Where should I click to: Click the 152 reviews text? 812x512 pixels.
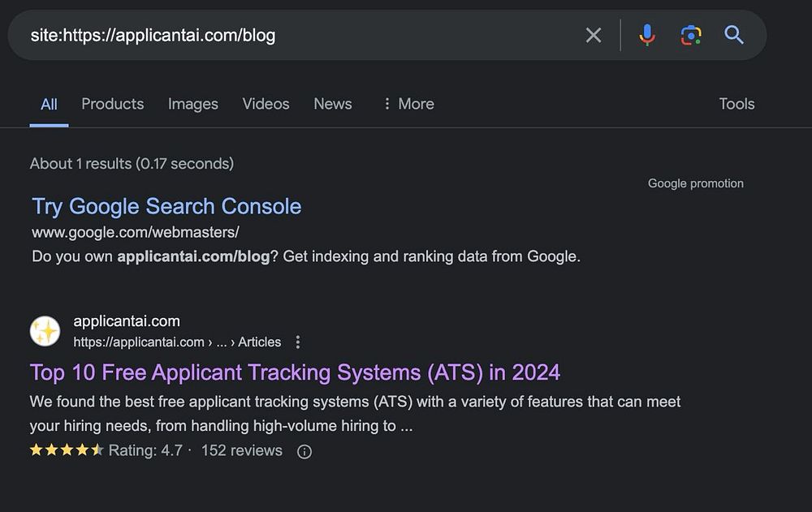(x=242, y=450)
